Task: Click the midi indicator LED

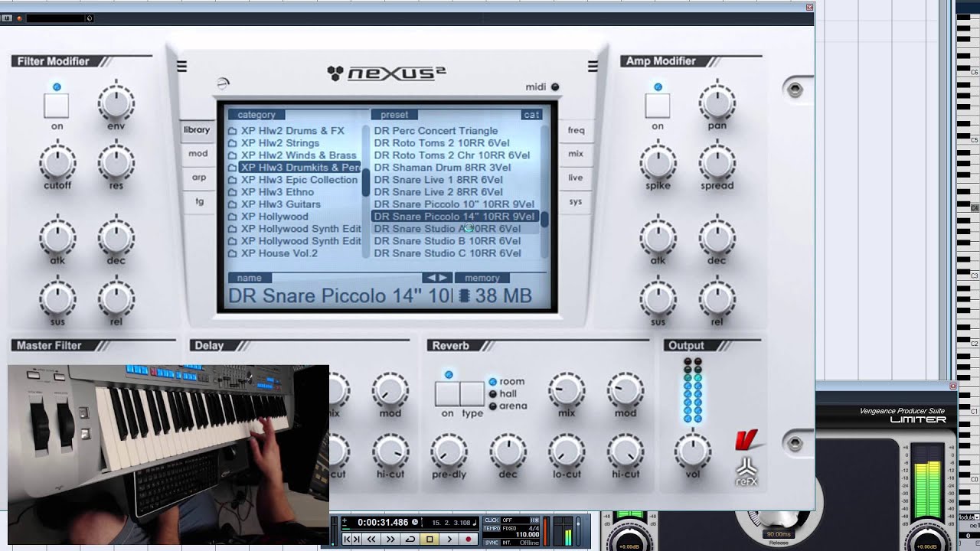Action: (556, 87)
